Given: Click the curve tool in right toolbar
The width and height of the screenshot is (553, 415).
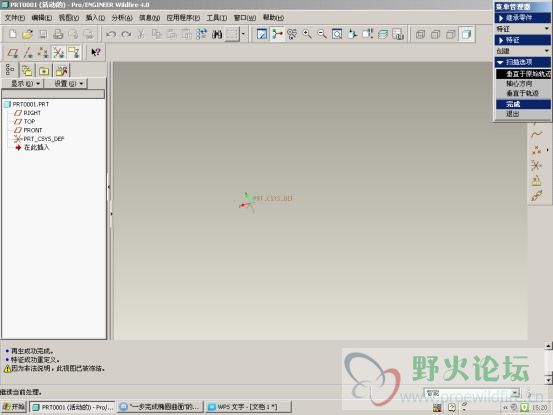Looking at the screenshot, I should tap(536, 134).
